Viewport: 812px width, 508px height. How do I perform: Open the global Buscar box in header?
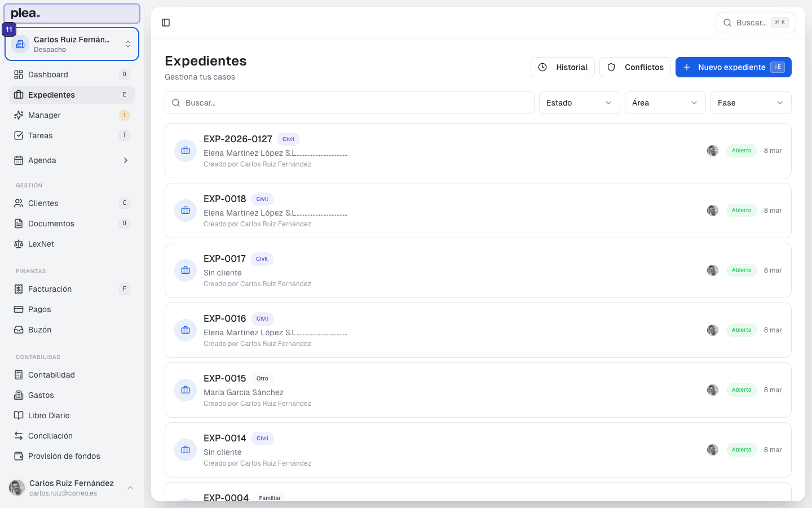tap(756, 23)
